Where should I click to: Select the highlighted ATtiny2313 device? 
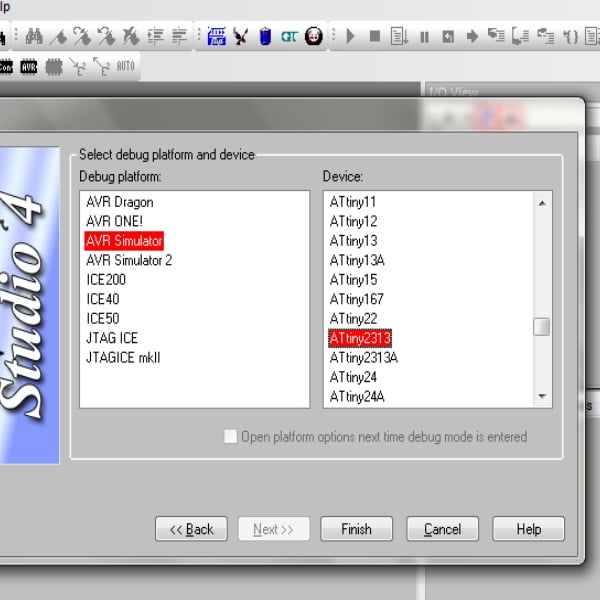point(360,338)
